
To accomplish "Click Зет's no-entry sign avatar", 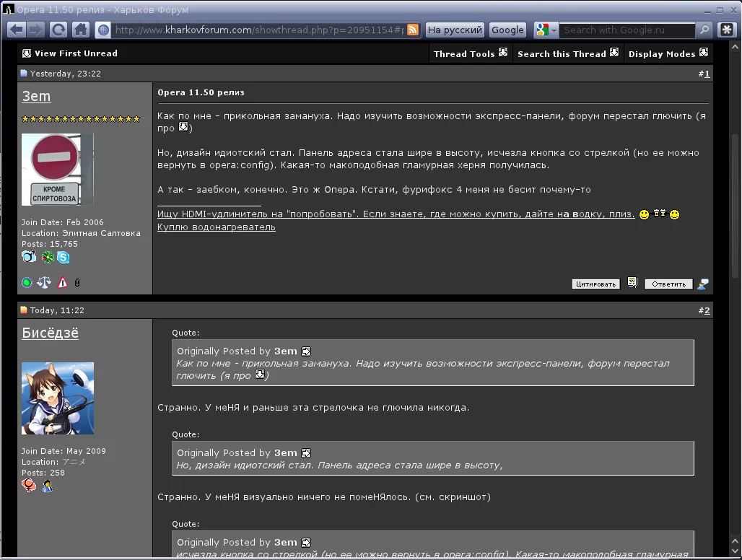I will (x=57, y=170).
